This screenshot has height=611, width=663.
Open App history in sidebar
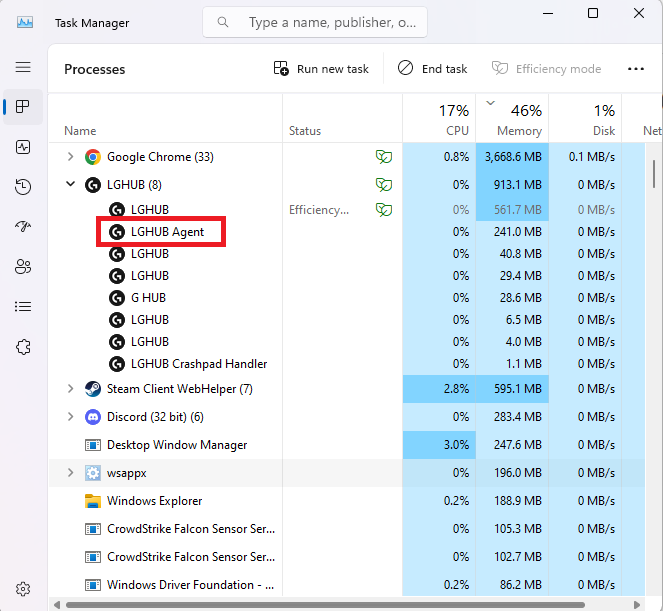click(x=23, y=187)
